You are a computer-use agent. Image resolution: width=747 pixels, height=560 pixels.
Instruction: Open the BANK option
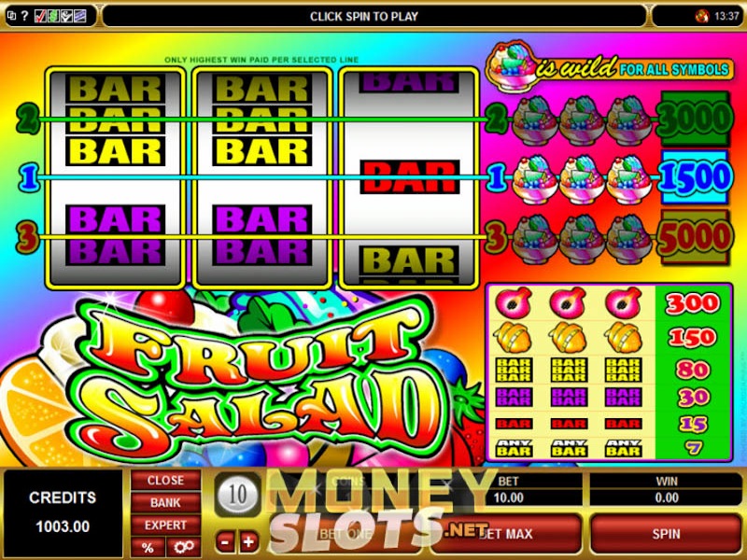pos(166,502)
